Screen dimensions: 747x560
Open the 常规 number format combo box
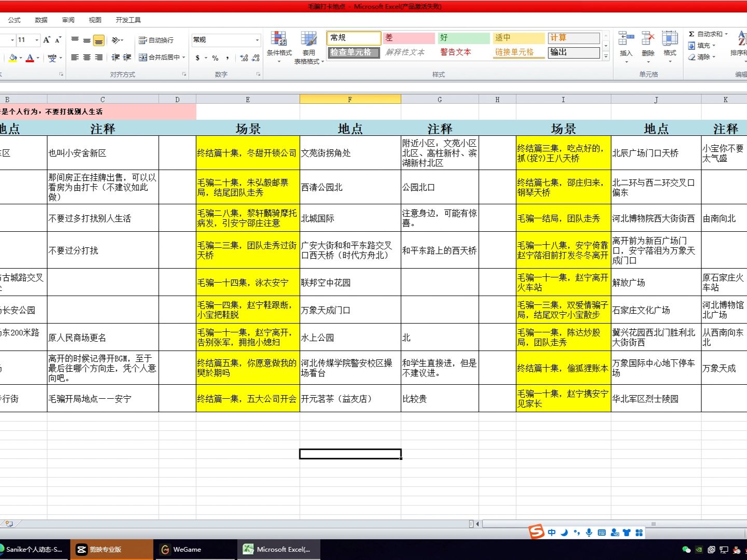click(x=226, y=40)
